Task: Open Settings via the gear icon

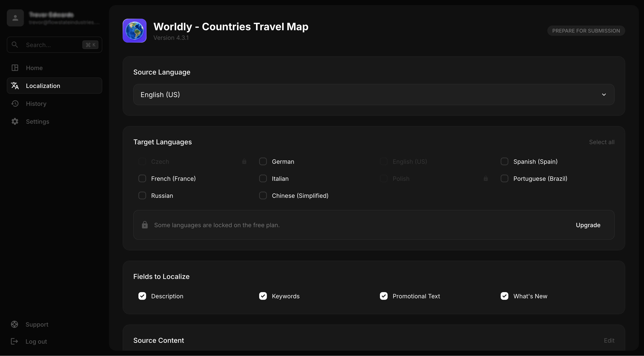Action: [15, 122]
